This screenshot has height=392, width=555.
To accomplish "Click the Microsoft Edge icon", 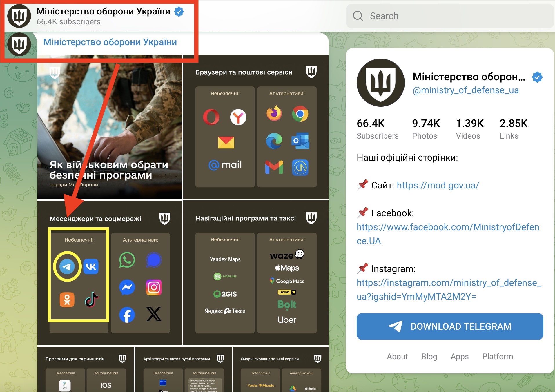I will tap(274, 141).
